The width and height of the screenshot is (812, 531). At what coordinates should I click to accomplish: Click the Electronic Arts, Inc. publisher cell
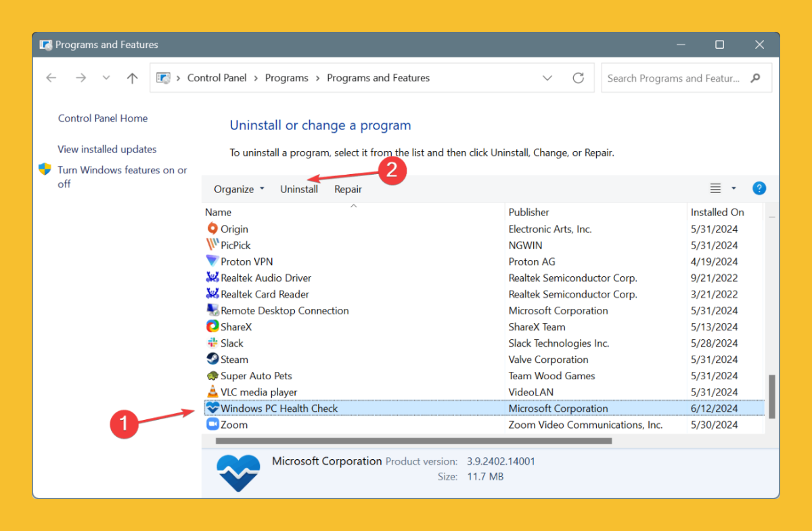pyautogui.click(x=550, y=229)
